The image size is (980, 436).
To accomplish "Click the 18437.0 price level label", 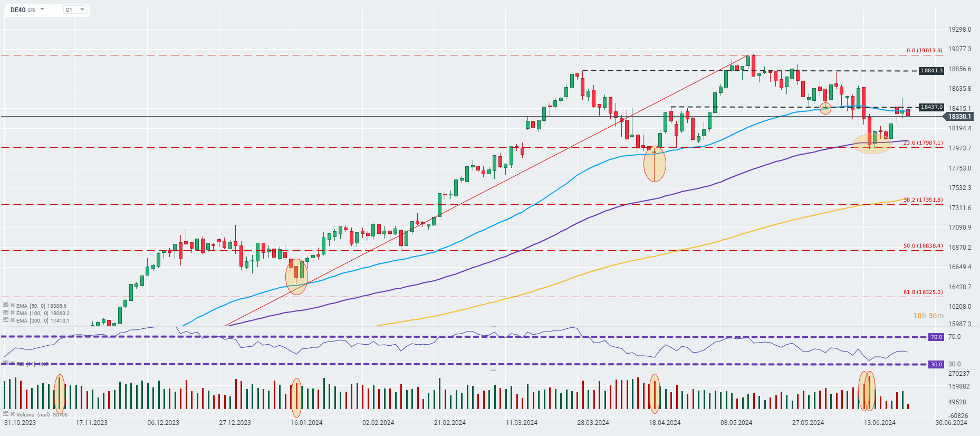I will 931,107.
